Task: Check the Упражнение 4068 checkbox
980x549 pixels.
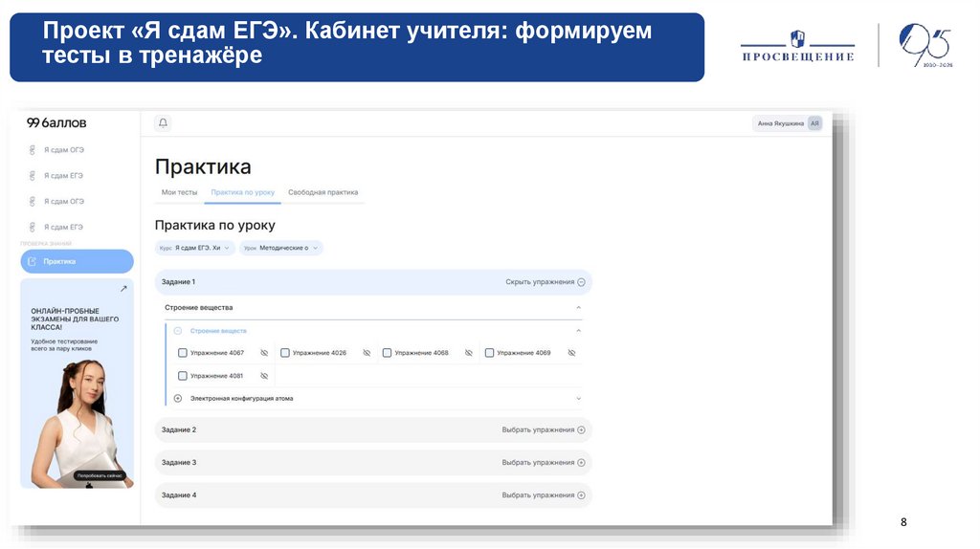Action: [387, 353]
